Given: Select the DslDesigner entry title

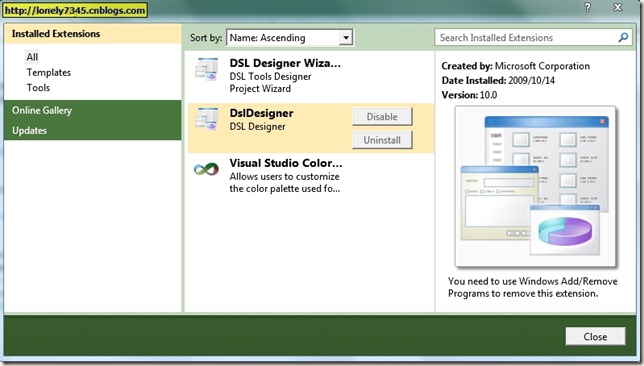Looking at the screenshot, I should 261,113.
